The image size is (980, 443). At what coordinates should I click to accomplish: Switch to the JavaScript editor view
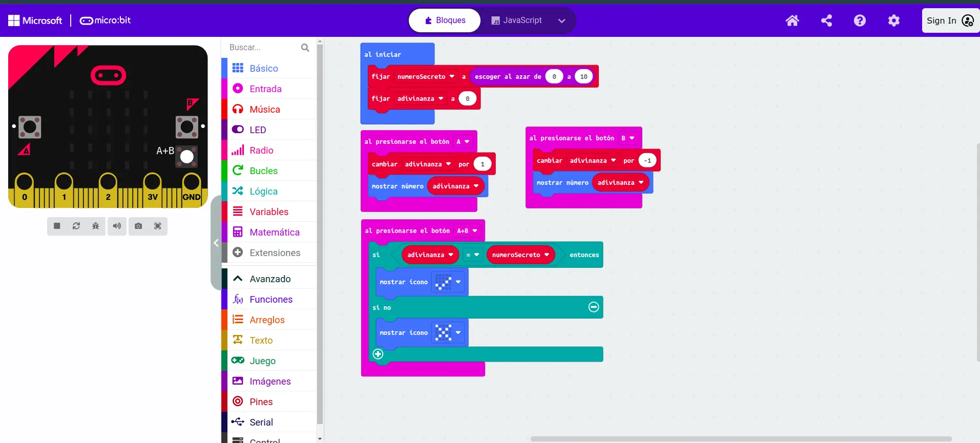[x=516, y=20]
